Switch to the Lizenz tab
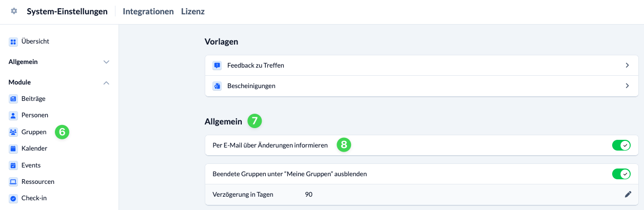Screen dimensions: 644x210 193,11
